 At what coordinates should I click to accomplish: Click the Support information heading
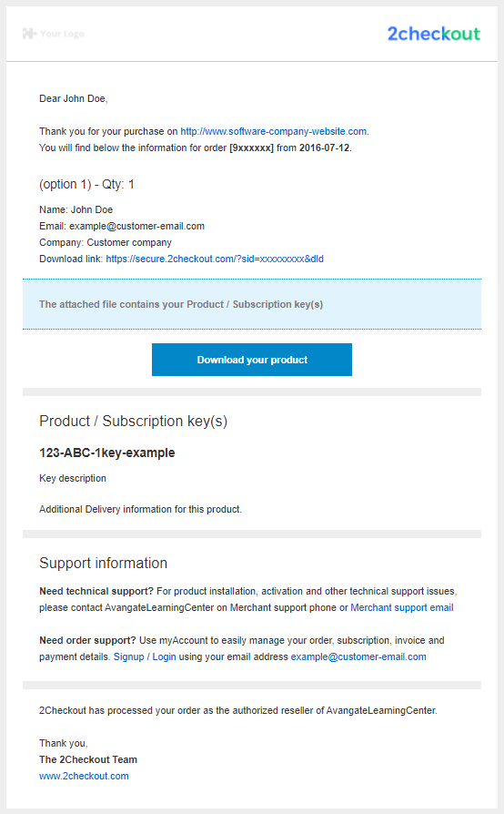pos(103,564)
